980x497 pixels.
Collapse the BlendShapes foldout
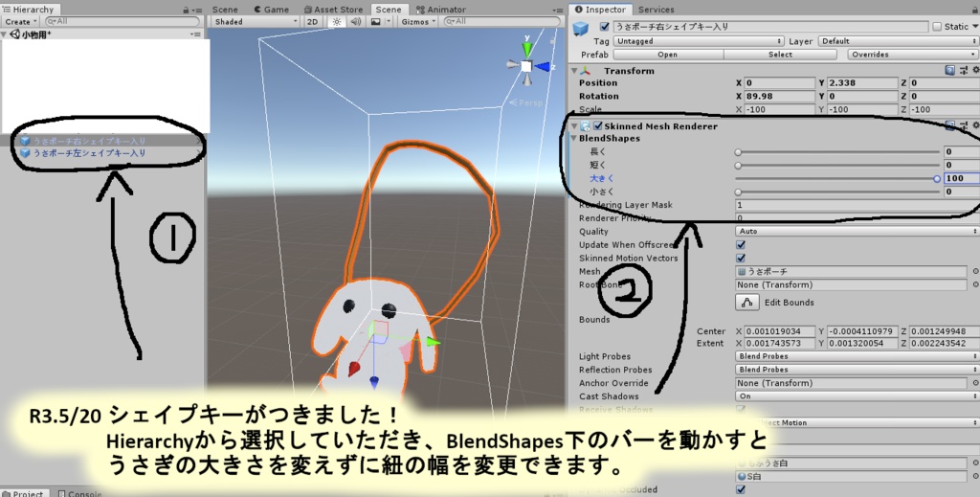[x=574, y=139]
